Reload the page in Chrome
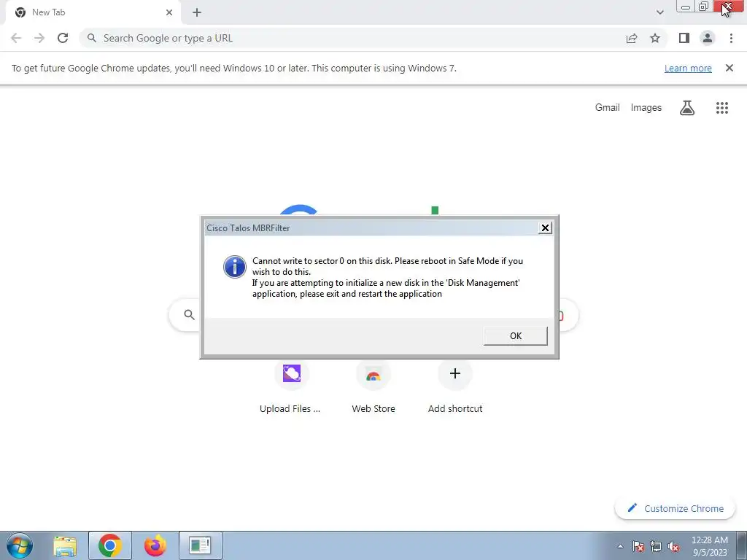The height and width of the screenshot is (560, 747). [63, 38]
